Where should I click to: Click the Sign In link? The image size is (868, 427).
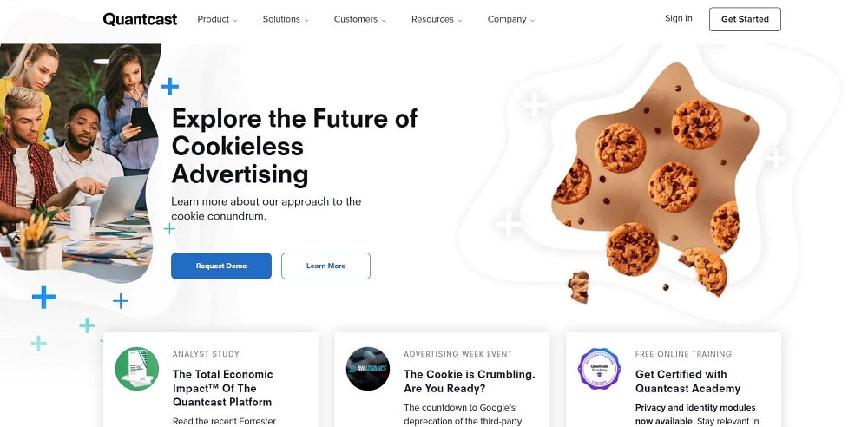point(678,18)
